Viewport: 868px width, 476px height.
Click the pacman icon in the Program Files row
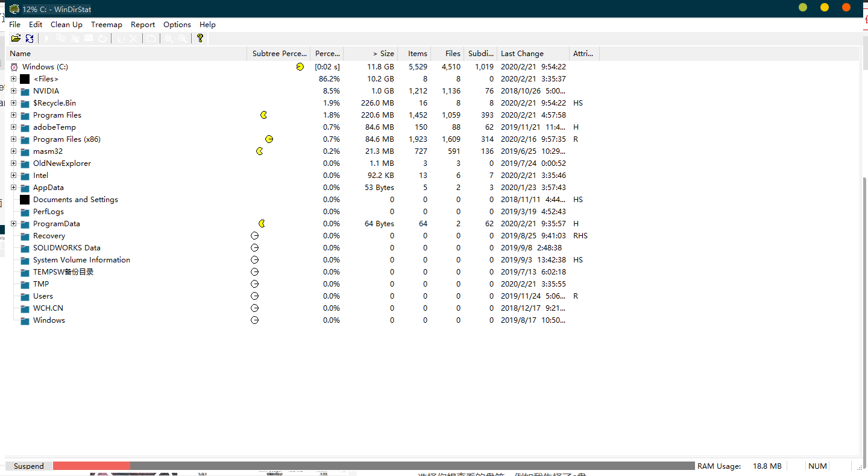(263, 115)
